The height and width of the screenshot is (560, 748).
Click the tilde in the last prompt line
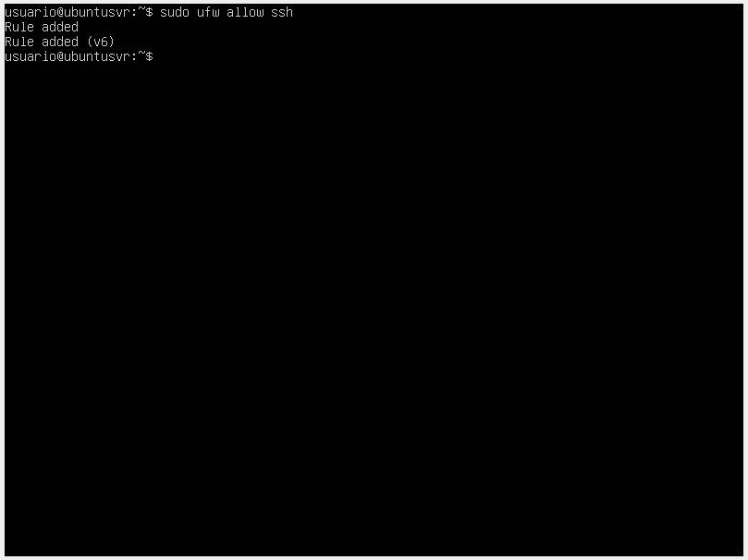pyautogui.click(x=141, y=55)
